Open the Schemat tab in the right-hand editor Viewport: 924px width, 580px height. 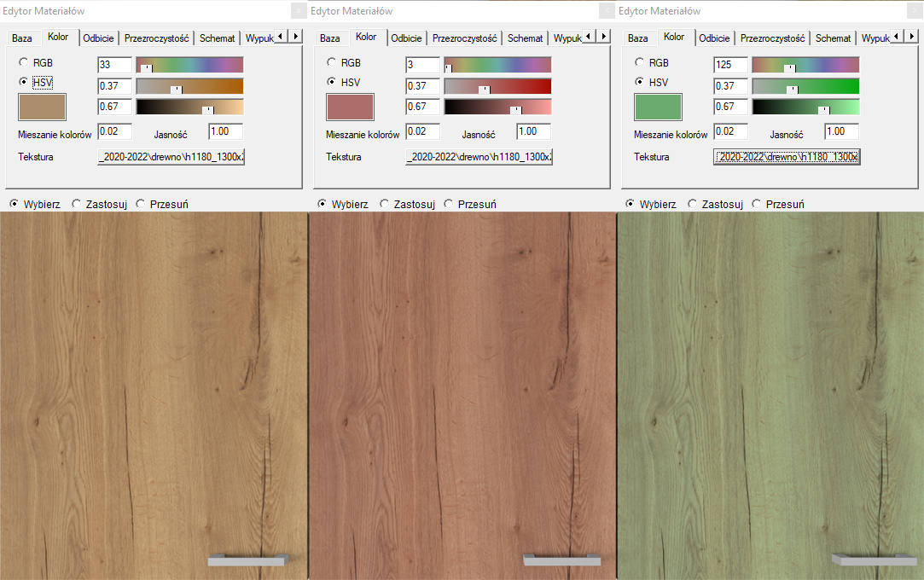pos(833,38)
